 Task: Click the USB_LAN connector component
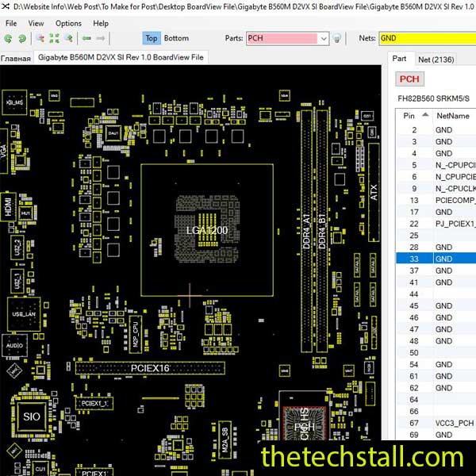pyautogui.click(x=24, y=314)
